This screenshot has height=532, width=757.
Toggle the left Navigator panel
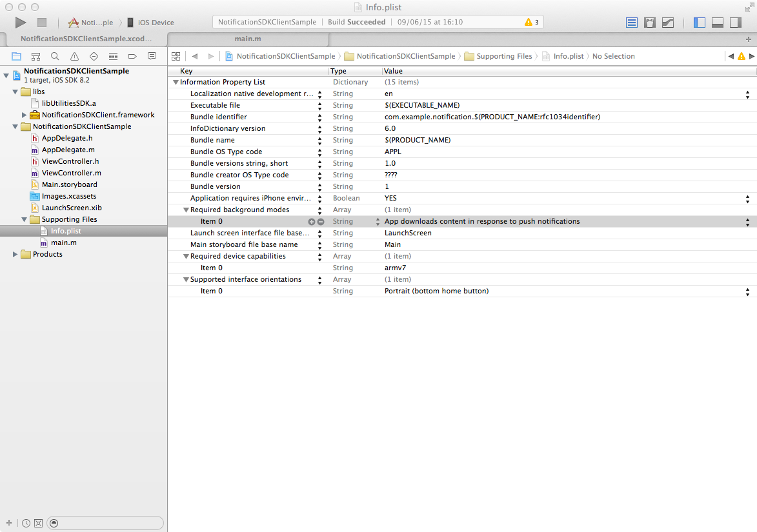click(x=699, y=23)
